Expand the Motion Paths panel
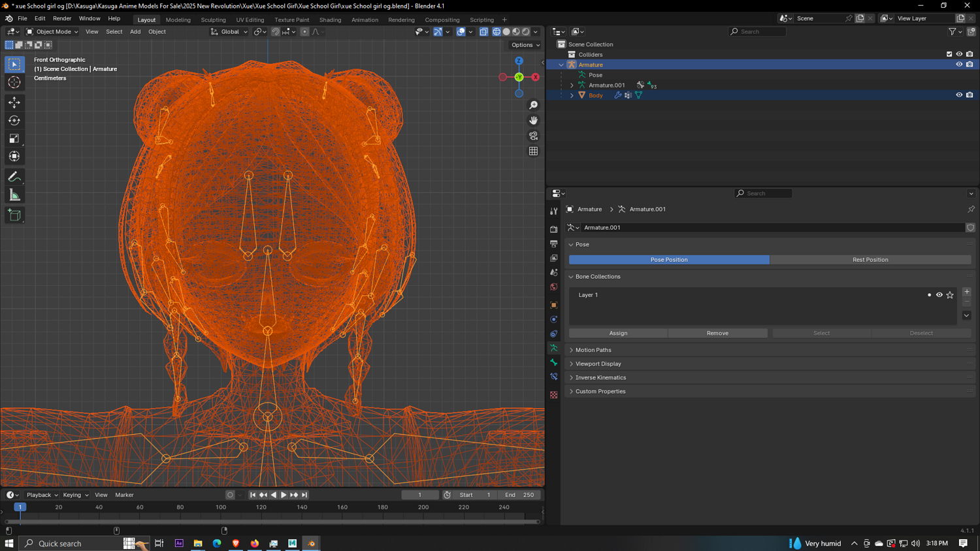 593,350
